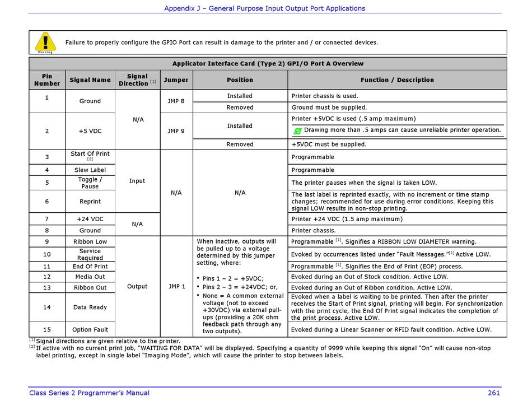532x401 pixels.
Task: Click the "Class Series 2 Programmer's Manual" footer
Action: click(89, 393)
